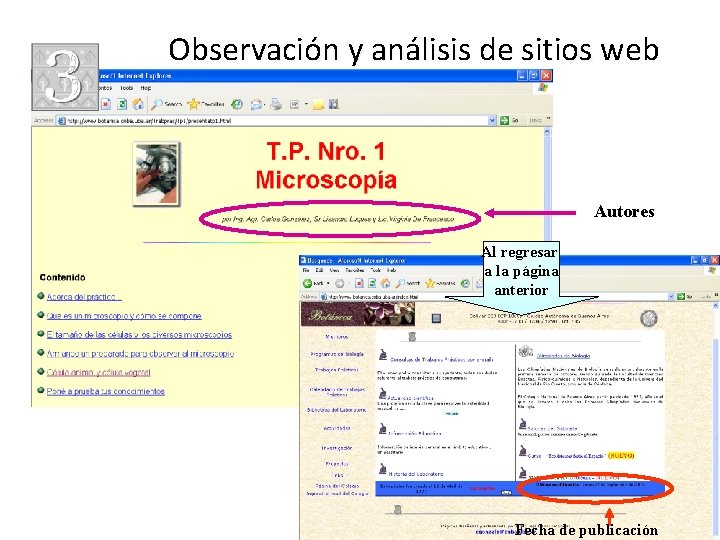
Task: Click yellow folder icon in Microscopía toolbar
Action: pos(318,105)
